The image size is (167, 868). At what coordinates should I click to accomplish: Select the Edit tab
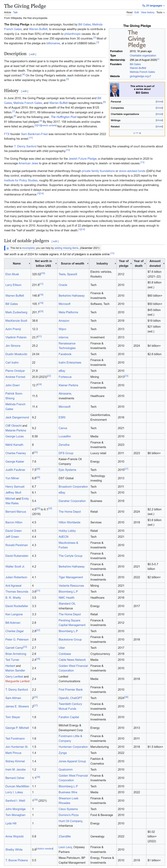[137, 12]
